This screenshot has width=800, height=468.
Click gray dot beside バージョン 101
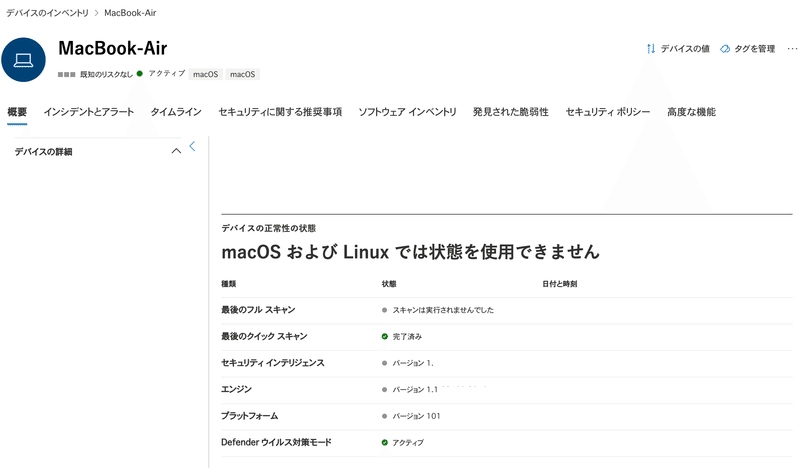click(384, 416)
